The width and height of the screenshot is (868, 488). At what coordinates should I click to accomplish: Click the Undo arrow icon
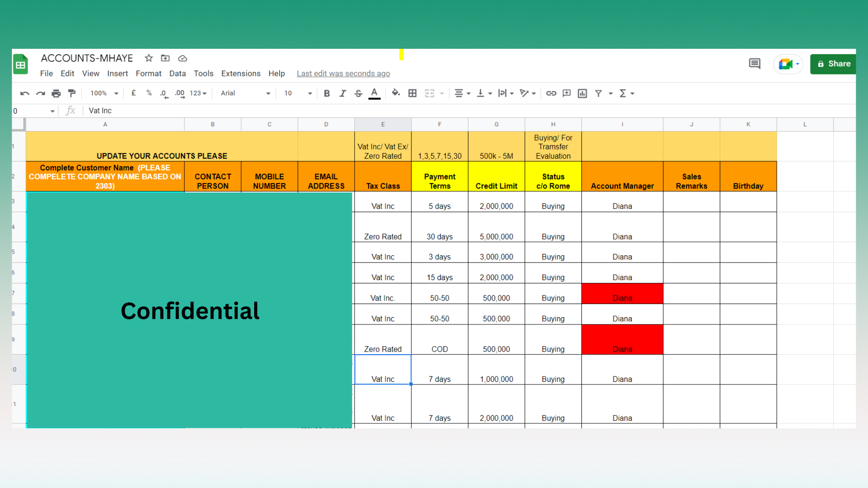[x=25, y=94]
